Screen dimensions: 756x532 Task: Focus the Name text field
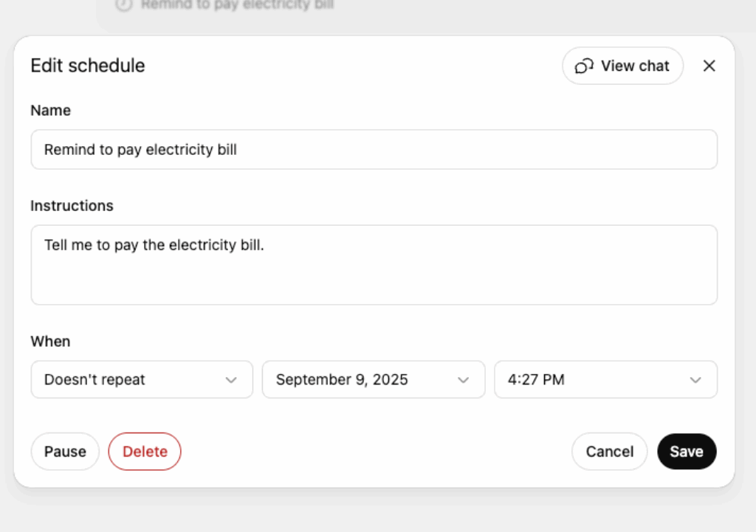pyautogui.click(x=374, y=150)
